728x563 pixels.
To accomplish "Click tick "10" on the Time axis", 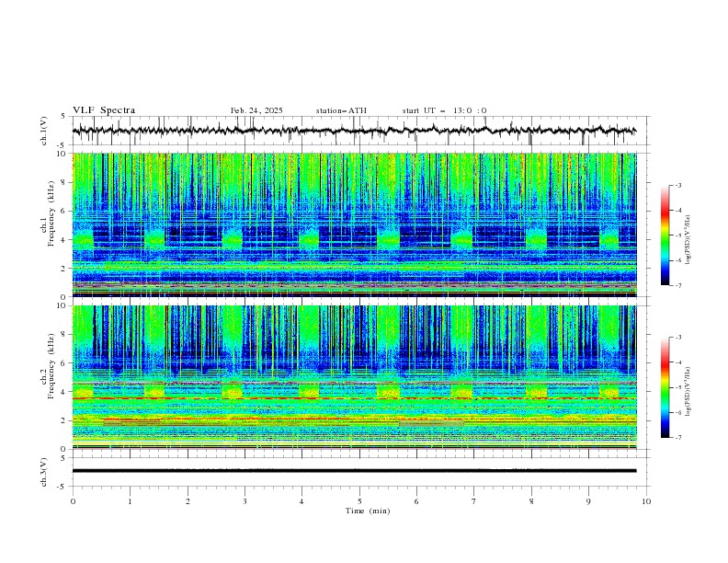I will coord(646,501).
